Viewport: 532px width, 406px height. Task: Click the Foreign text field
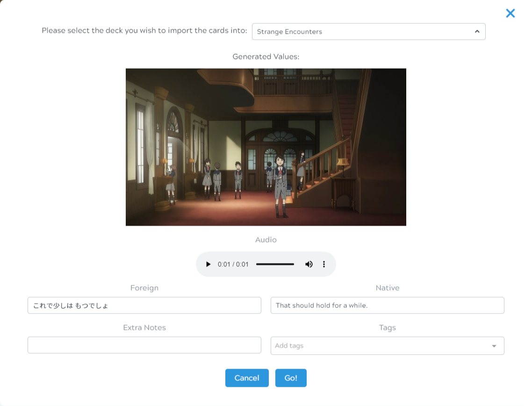tap(144, 305)
